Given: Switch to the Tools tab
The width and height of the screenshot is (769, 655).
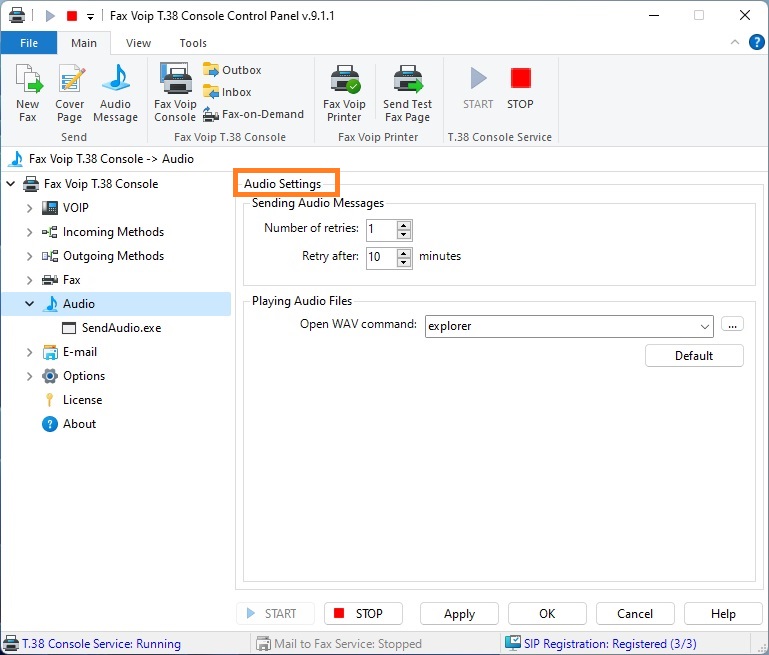Looking at the screenshot, I should (x=193, y=43).
